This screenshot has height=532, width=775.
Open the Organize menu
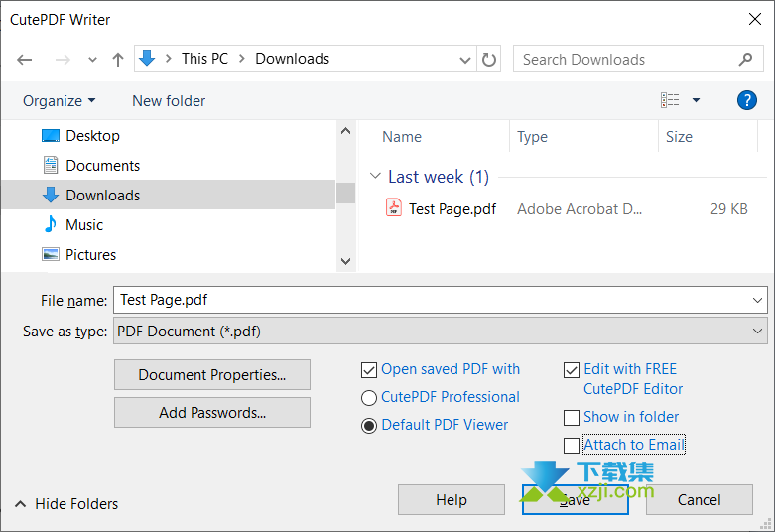pos(59,101)
